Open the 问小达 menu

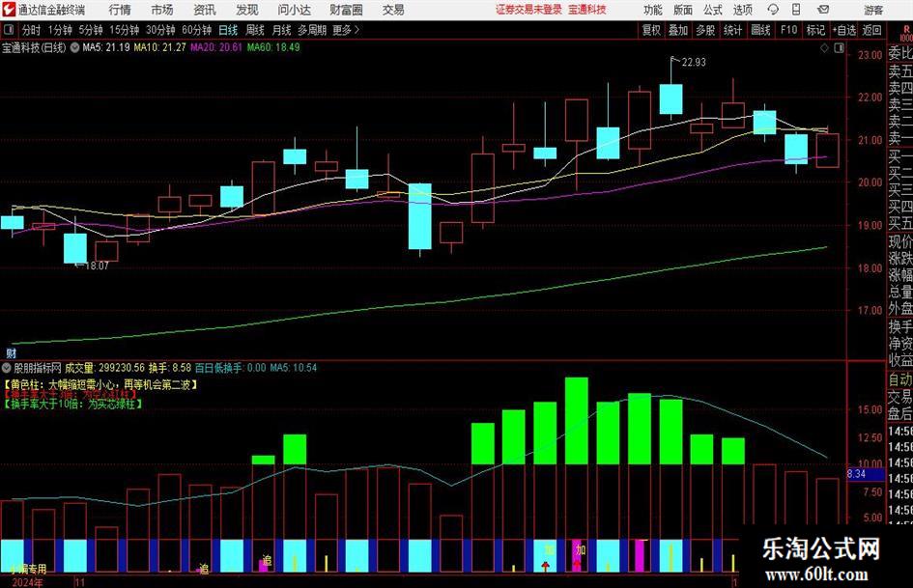point(294,10)
